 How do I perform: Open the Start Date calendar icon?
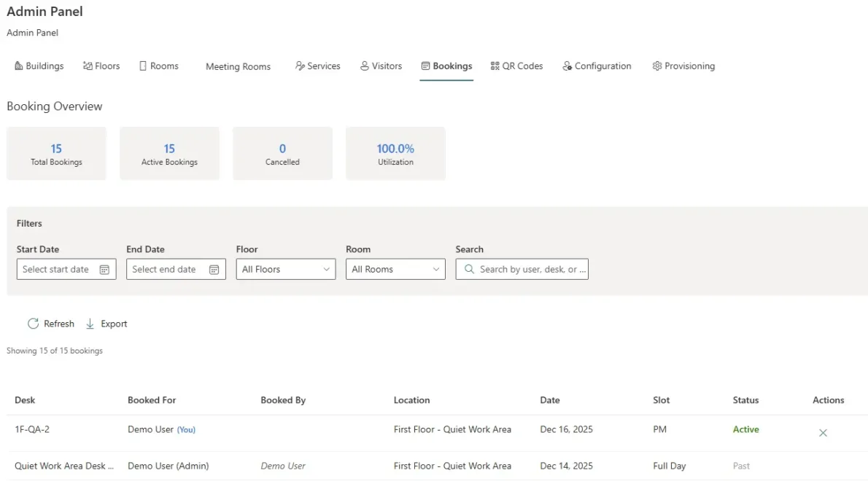(104, 269)
